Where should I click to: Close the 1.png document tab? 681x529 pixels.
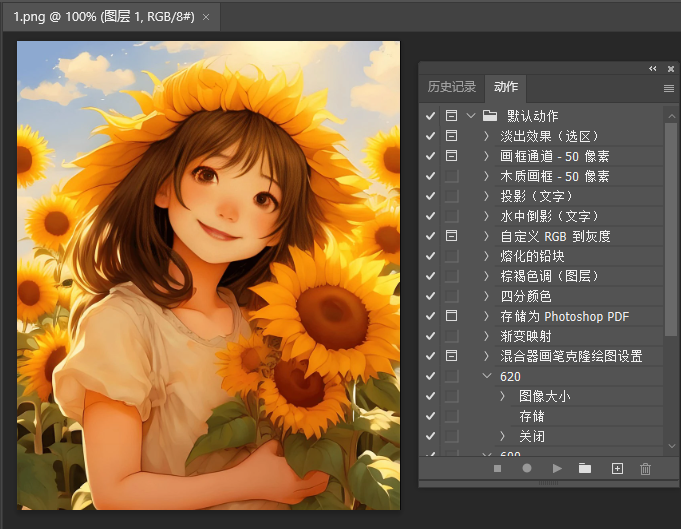(x=206, y=17)
